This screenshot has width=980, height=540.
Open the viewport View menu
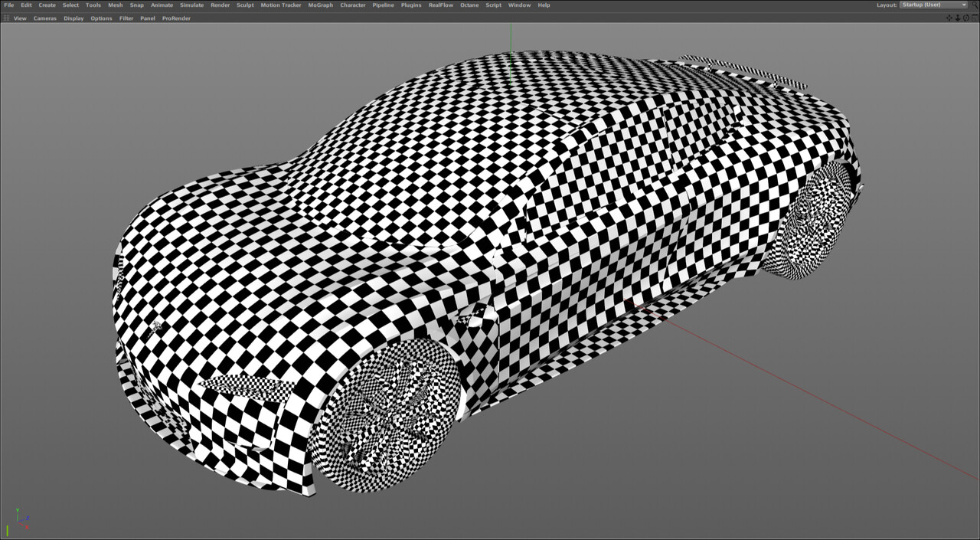20,18
